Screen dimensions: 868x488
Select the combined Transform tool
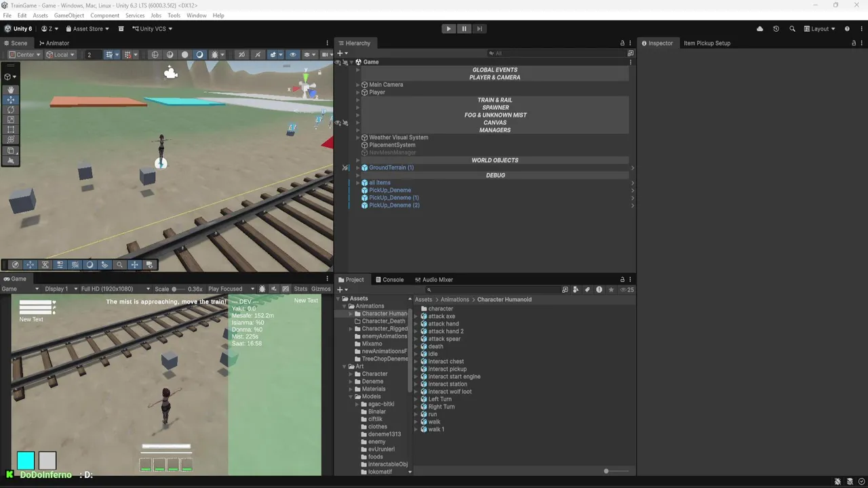11,140
